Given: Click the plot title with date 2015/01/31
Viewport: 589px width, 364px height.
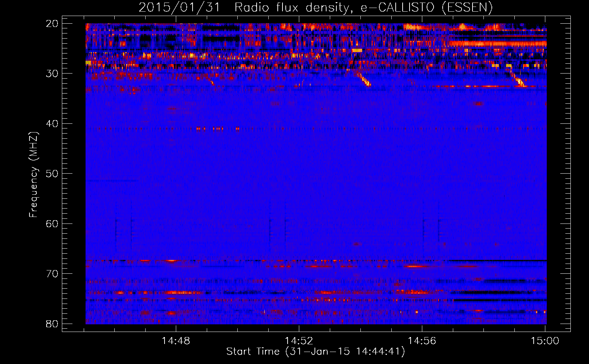Looking at the screenshot, I should click(x=316, y=8).
